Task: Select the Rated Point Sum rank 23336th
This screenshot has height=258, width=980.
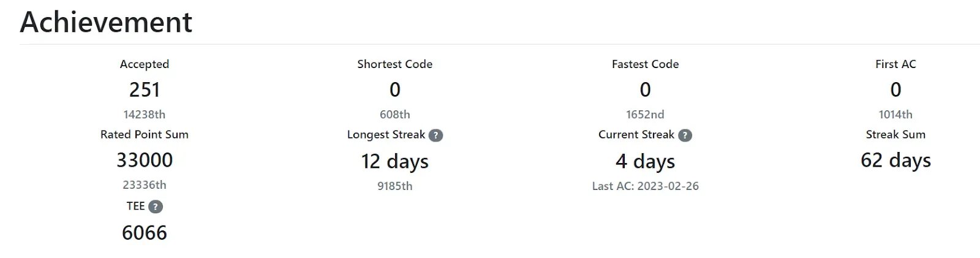Action: click(145, 185)
